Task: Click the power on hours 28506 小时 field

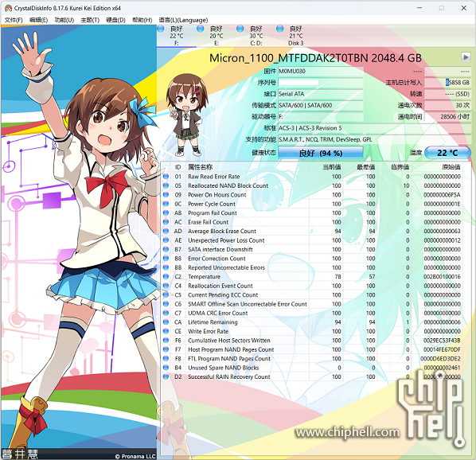Action: [447, 116]
